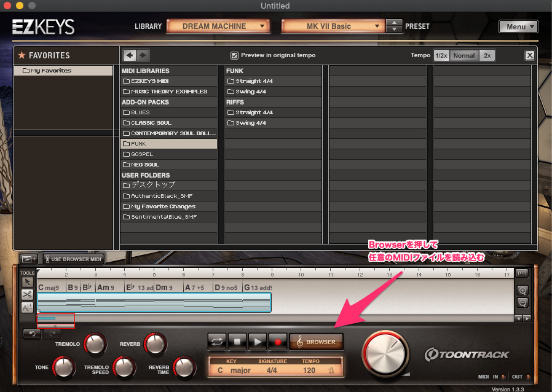552x392 pixels.
Task: Click the USE BROWSER MIDI button
Action: point(73,259)
